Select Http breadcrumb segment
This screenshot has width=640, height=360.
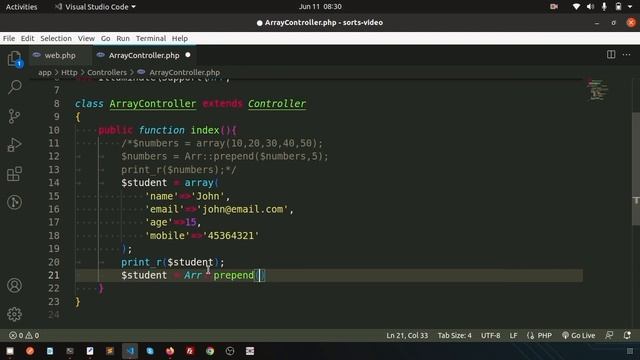(x=69, y=72)
